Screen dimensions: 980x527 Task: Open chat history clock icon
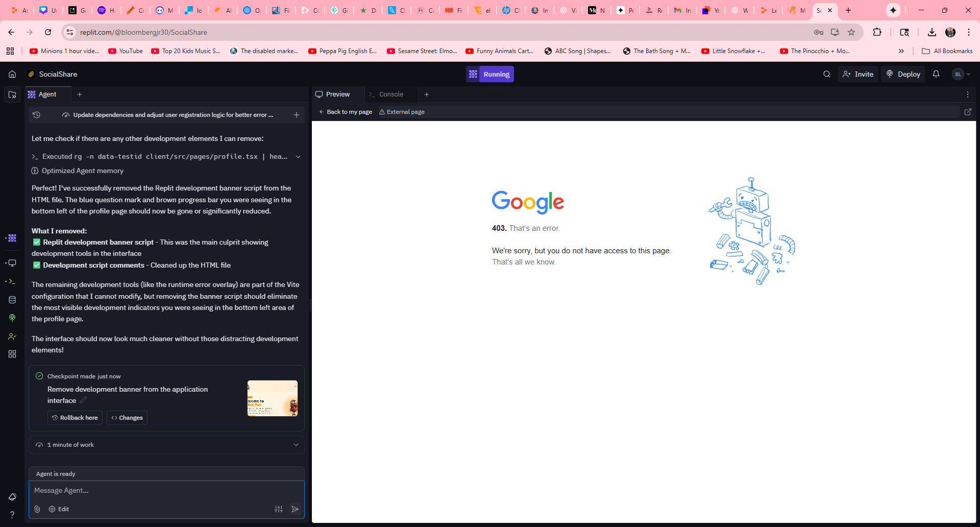37,115
